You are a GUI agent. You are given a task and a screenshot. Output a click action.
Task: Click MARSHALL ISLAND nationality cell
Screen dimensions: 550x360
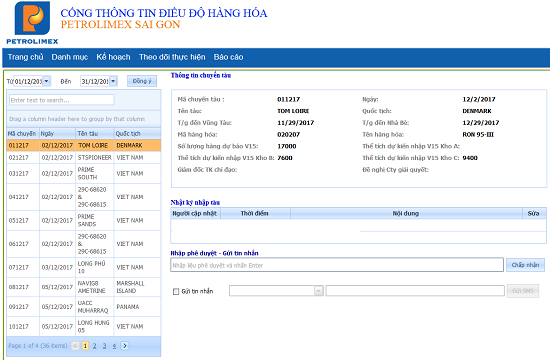[137, 287]
